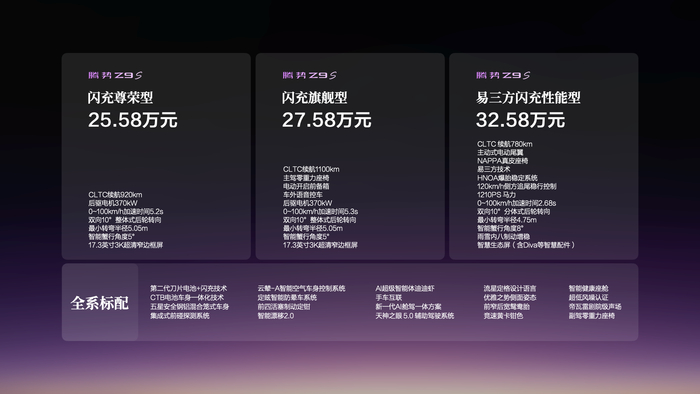Image resolution: width=700 pixels, height=394 pixels.
Task: Click the 腾势 Z9 logo above 闪充尊荣型
Action: 115,75
